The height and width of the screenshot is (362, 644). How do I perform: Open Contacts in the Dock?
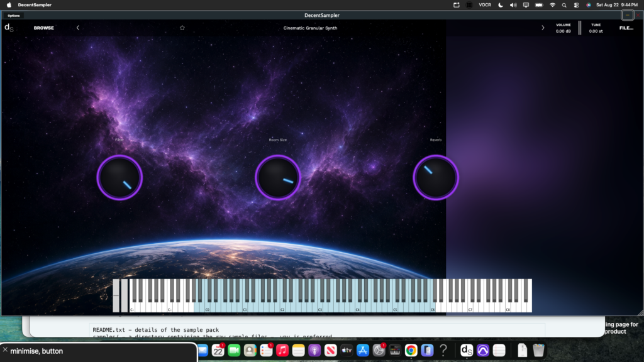click(250, 350)
